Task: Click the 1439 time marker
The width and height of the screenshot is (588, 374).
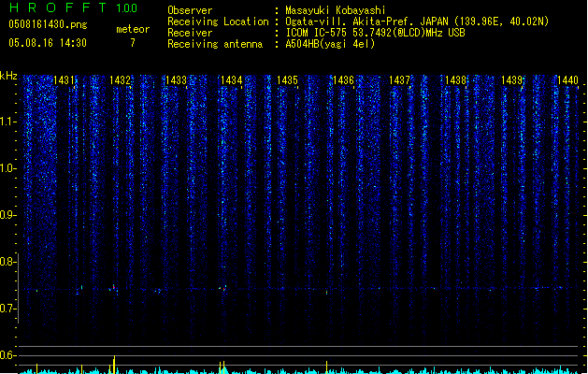Action: pyautogui.click(x=512, y=80)
